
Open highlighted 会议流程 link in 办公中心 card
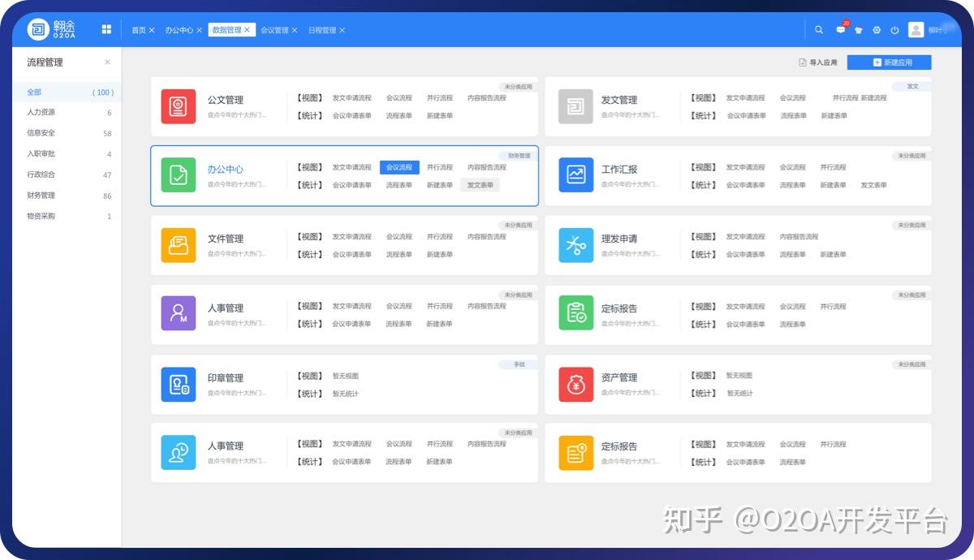click(x=399, y=167)
